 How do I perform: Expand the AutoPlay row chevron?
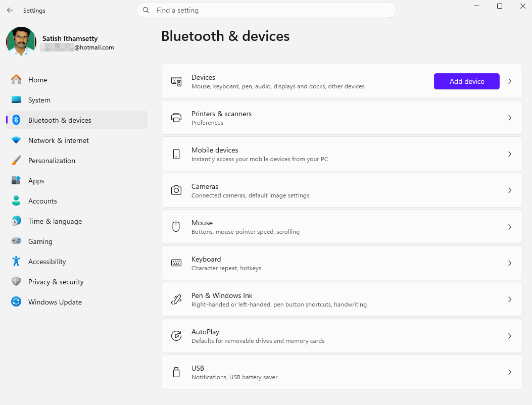tap(510, 336)
